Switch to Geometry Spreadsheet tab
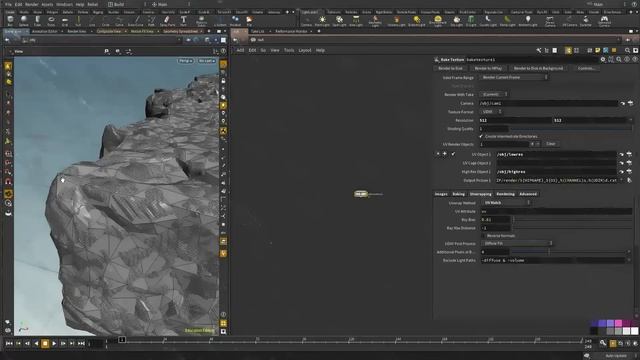 click(x=180, y=31)
